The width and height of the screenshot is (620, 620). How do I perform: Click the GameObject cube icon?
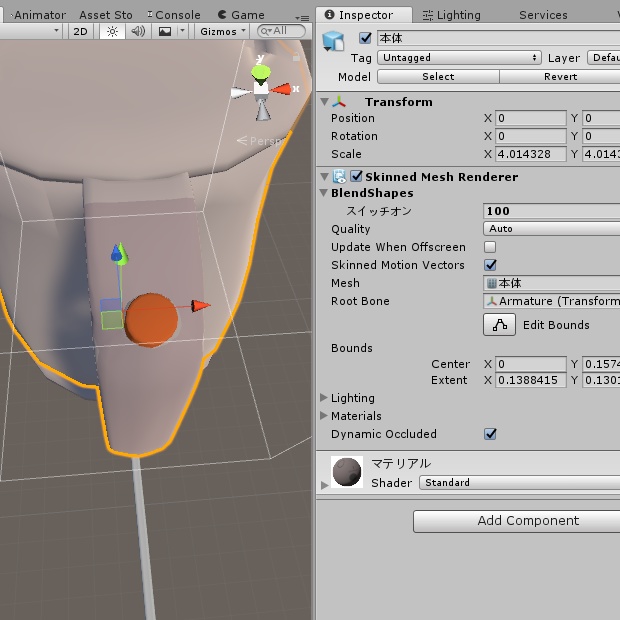(333, 41)
